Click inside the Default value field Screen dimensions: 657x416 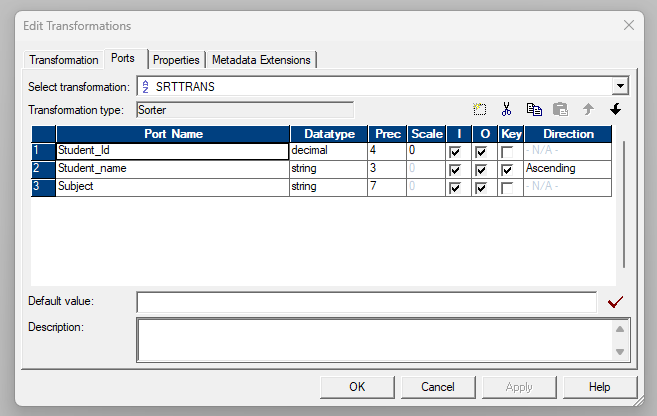[366, 302]
